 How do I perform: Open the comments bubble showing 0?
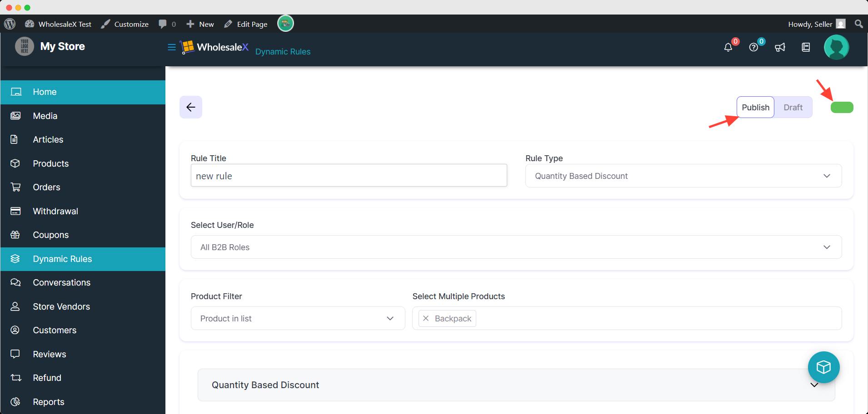click(x=167, y=24)
